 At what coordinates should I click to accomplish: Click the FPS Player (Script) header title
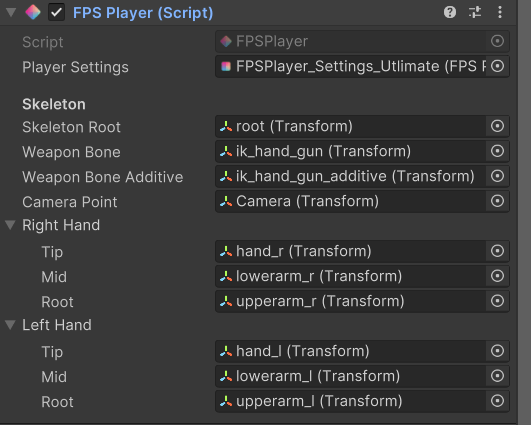(143, 13)
